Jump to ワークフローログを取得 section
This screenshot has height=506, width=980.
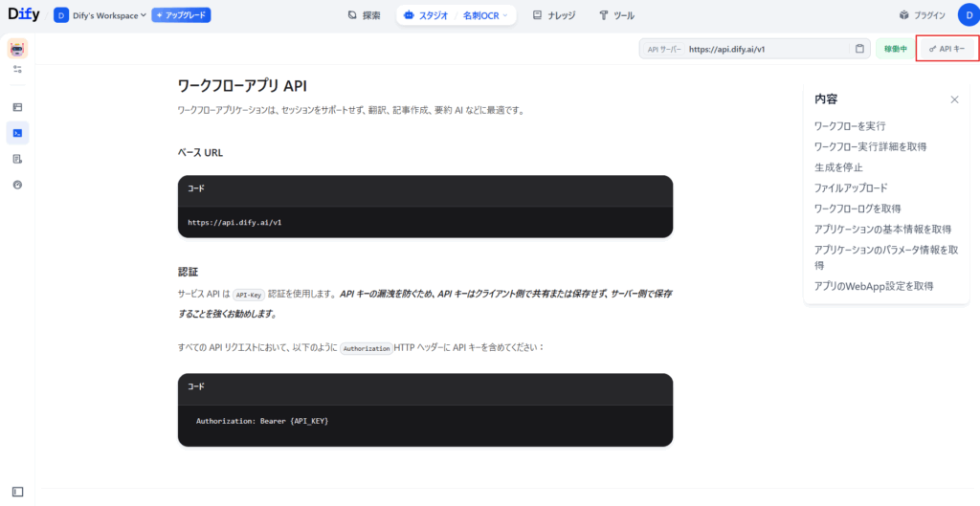[x=857, y=209]
